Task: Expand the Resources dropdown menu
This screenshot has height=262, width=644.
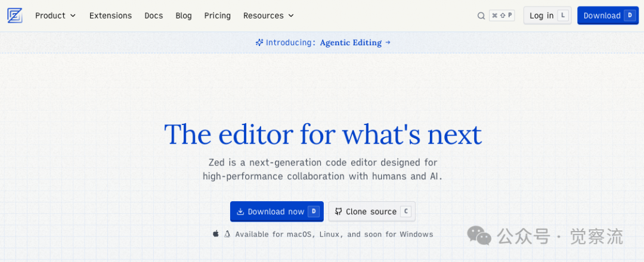Action: tap(268, 15)
